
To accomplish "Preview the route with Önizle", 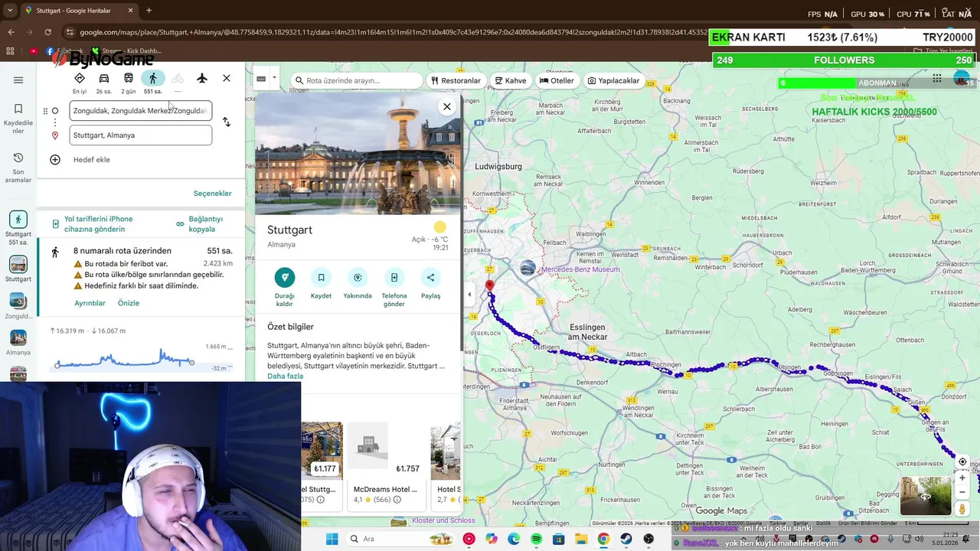I will point(129,303).
